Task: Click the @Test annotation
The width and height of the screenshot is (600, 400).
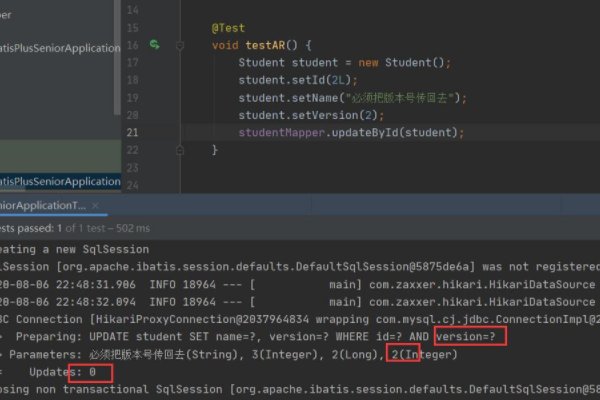Action: click(227, 28)
